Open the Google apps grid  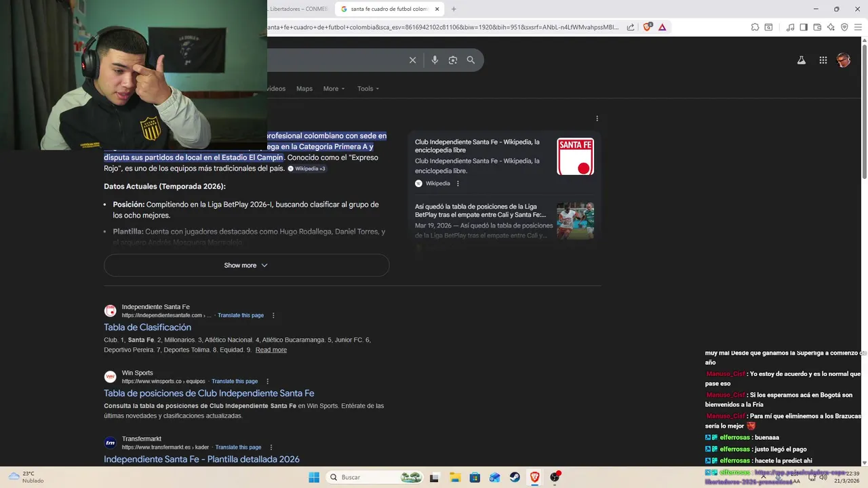[x=823, y=60]
